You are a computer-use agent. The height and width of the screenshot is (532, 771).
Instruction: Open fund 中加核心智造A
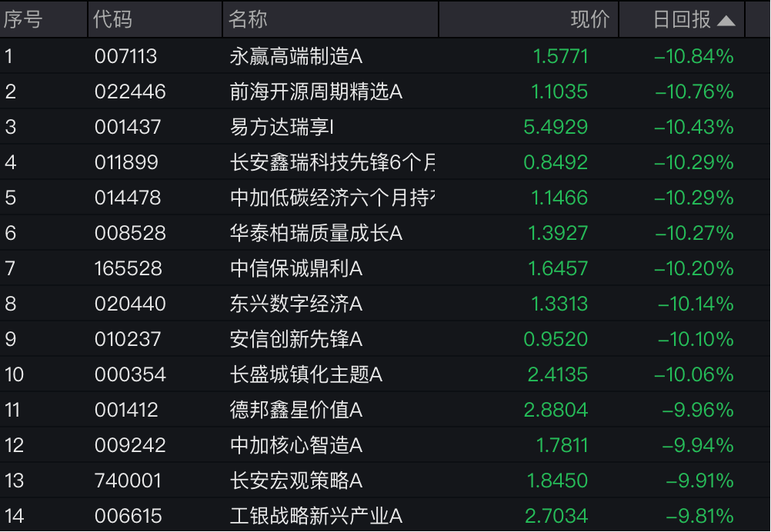click(296, 445)
